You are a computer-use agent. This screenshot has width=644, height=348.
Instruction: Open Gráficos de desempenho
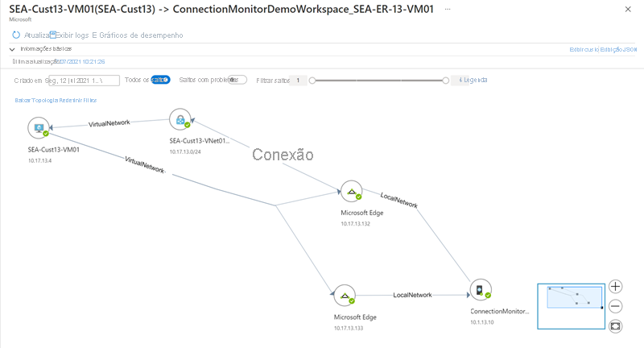[x=141, y=35]
